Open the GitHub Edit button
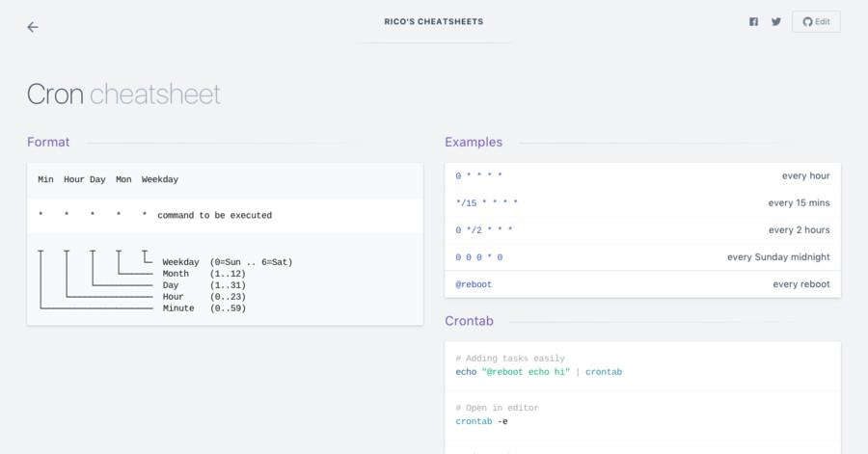The height and width of the screenshot is (454, 868). pyautogui.click(x=816, y=21)
